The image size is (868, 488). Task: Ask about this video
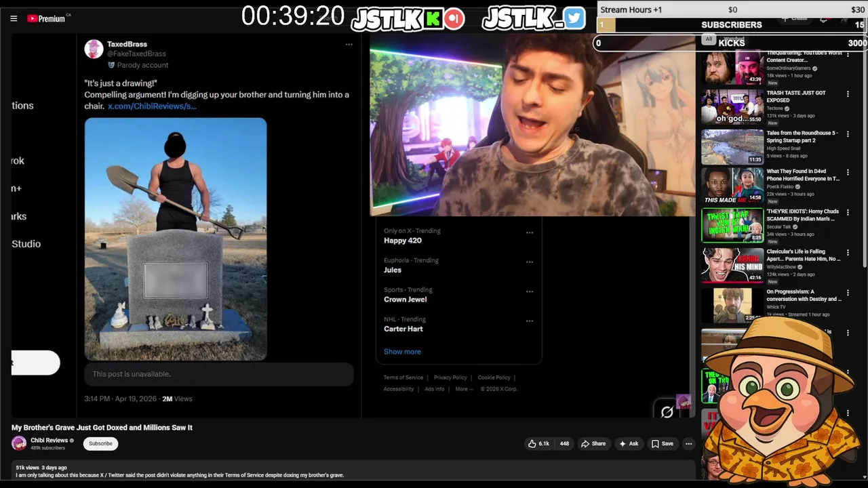tap(628, 444)
